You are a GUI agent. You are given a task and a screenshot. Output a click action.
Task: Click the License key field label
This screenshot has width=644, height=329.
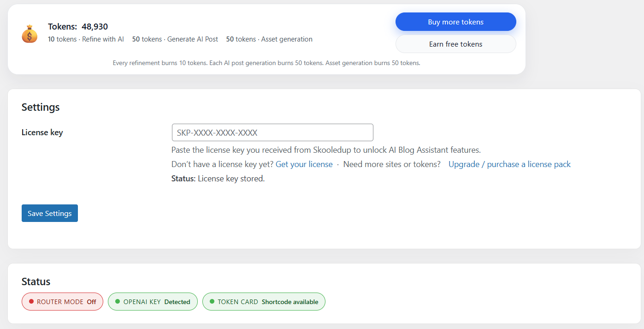tap(42, 132)
